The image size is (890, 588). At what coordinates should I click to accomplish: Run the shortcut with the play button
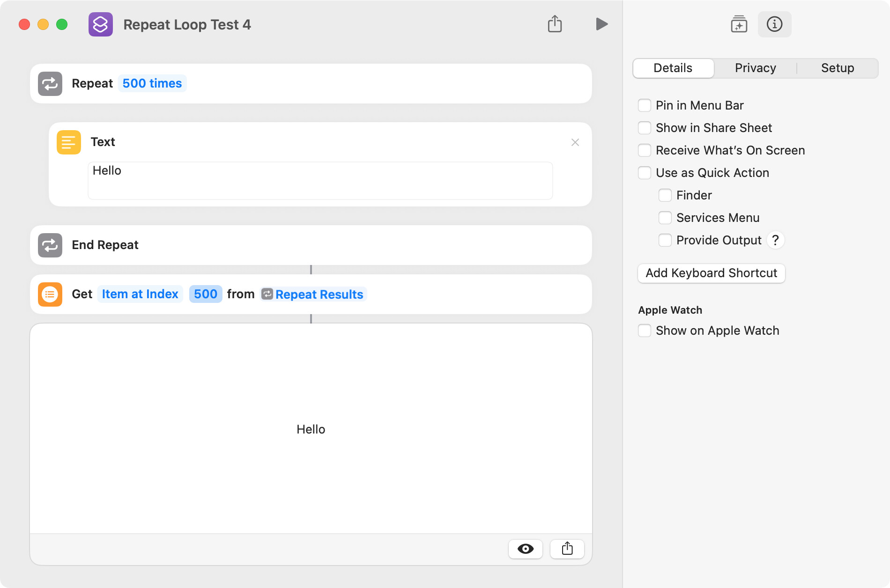click(x=601, y=24)
